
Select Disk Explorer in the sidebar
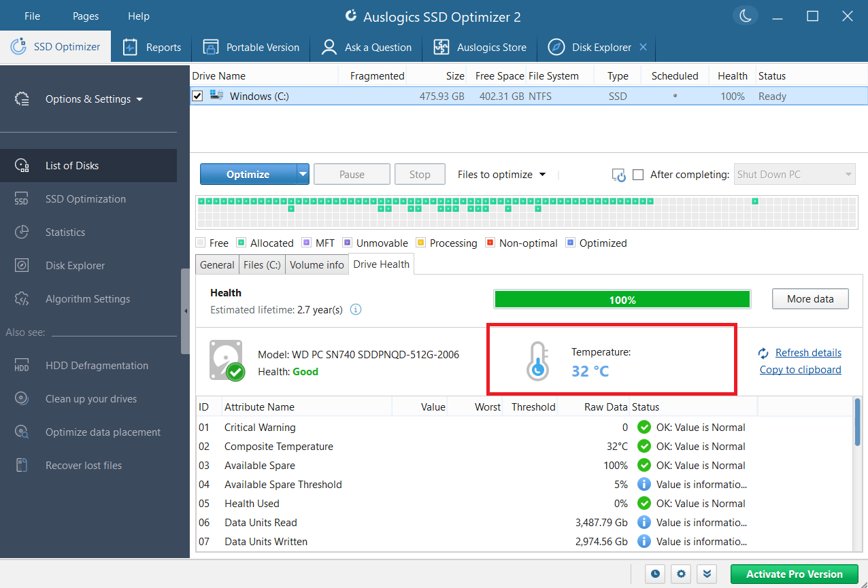[x=77, y=265]
